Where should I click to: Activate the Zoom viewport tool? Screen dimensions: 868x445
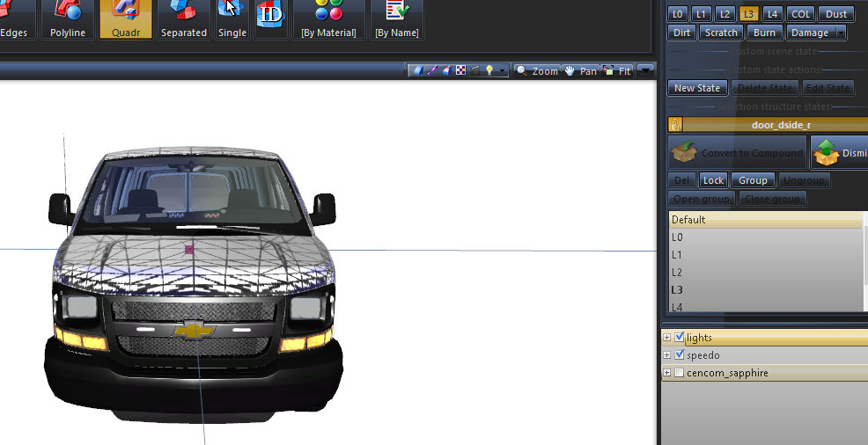[x=537, y=70]
